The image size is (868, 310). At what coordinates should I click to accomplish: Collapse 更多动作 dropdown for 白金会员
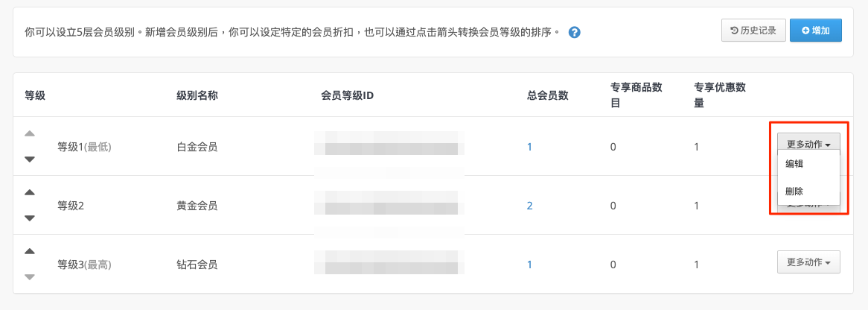coord(808,144)
